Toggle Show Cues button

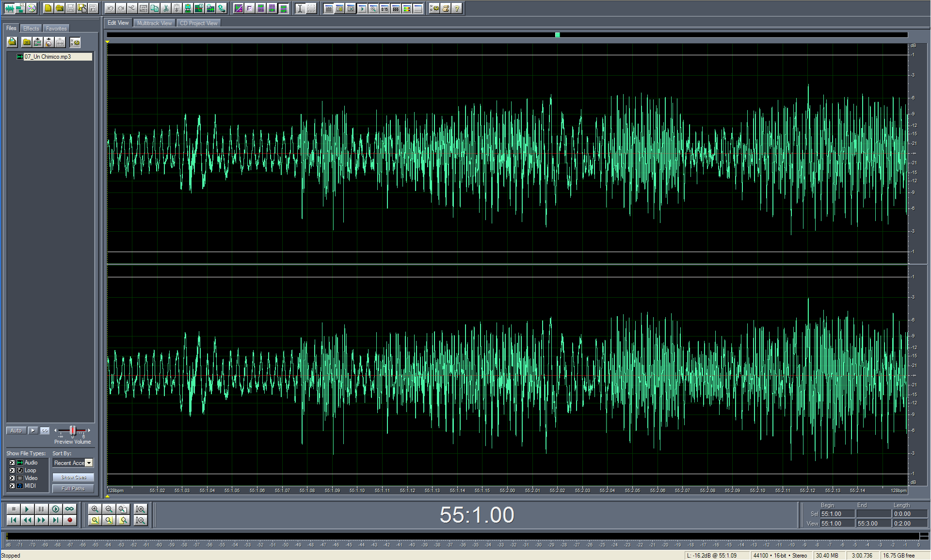click(73, 477)
